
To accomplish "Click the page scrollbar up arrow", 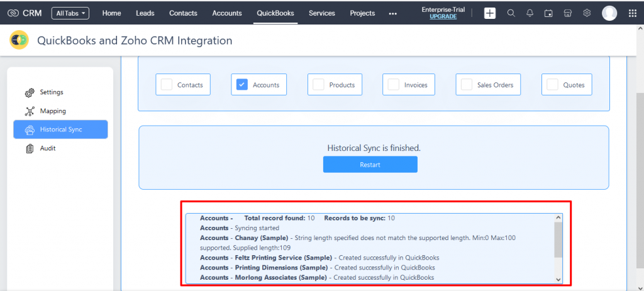I will click(640, 28).
